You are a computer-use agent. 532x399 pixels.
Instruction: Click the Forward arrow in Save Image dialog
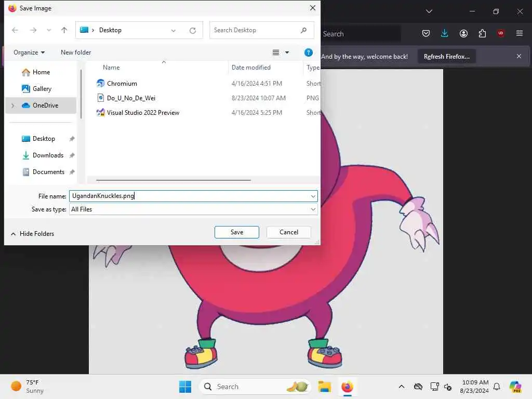[33, 30]
